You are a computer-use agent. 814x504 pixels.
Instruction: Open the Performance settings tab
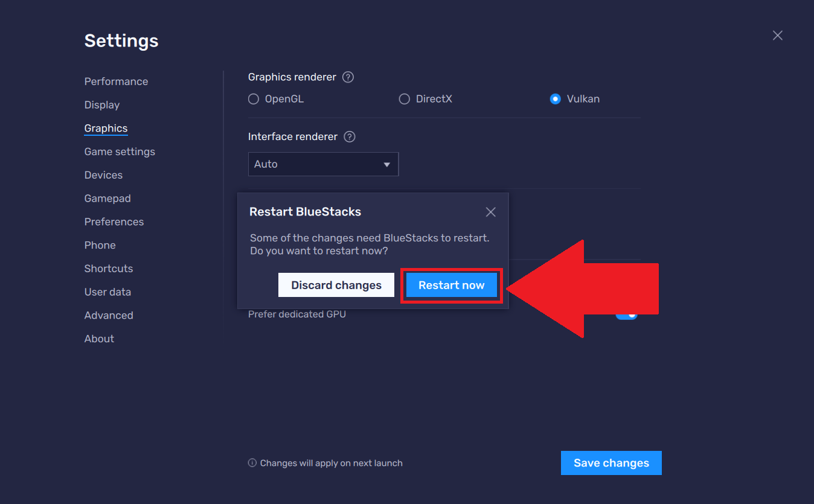tap(116, 81)
